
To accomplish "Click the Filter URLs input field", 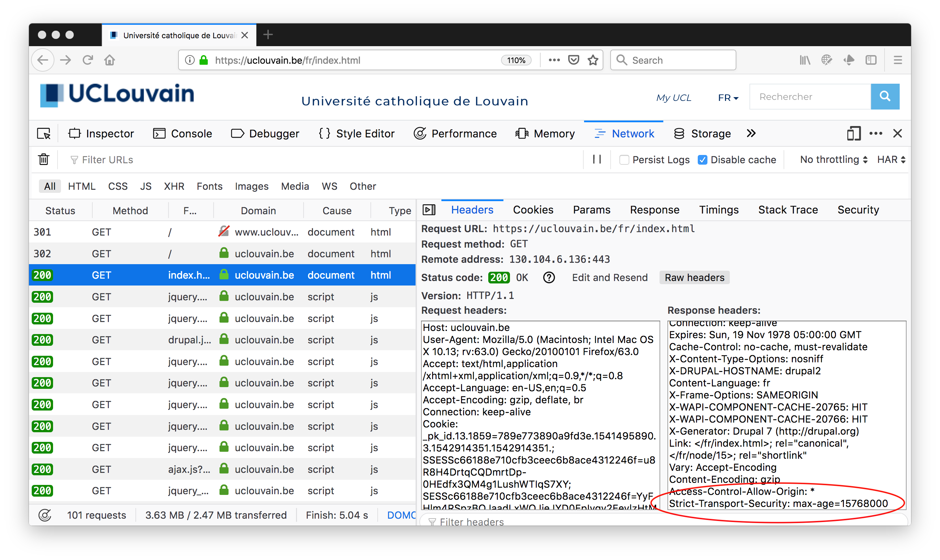I will pyautogui.click(x=325, y=159).
